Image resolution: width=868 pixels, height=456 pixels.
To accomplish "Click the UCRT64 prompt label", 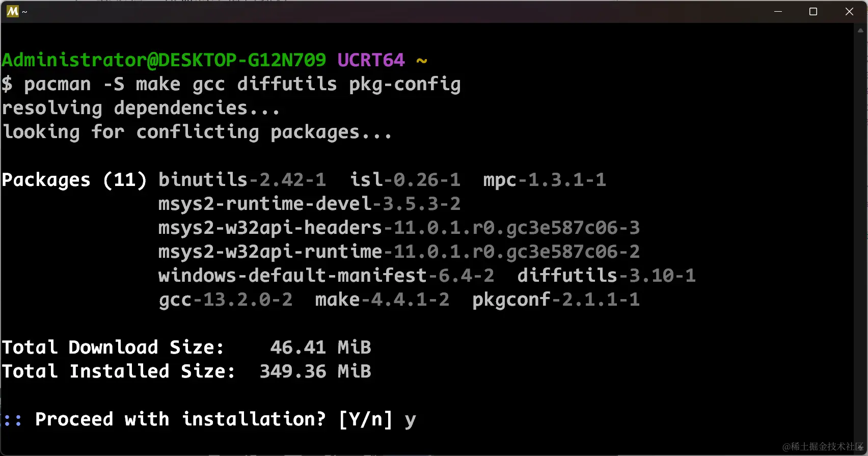I will (371, 60).
